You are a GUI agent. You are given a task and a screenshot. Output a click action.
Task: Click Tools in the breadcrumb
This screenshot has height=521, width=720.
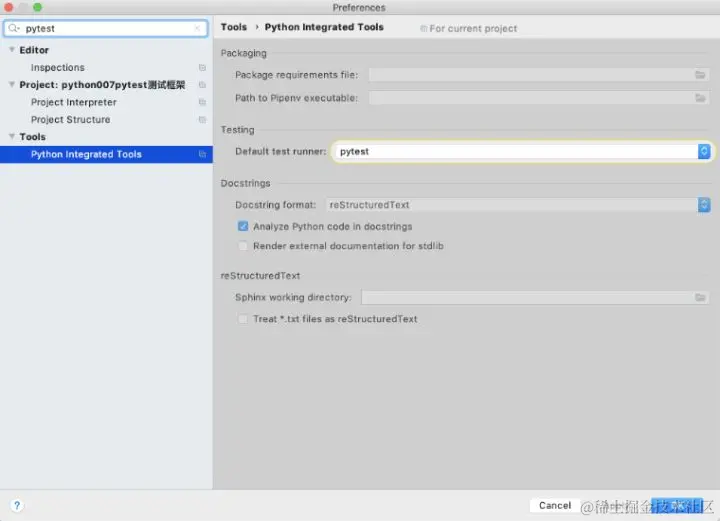point(234,27)
